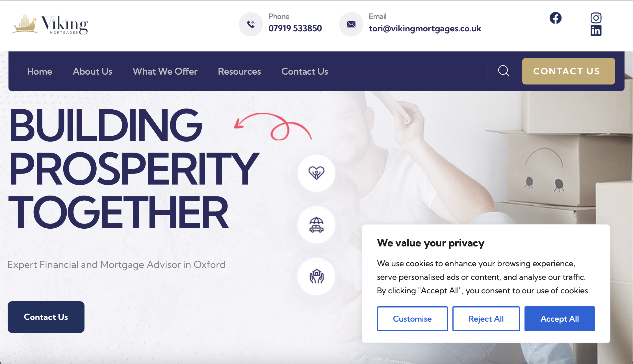Click the email envelope icon
Screen dimensions: 633x364
(x=351, y=24)
